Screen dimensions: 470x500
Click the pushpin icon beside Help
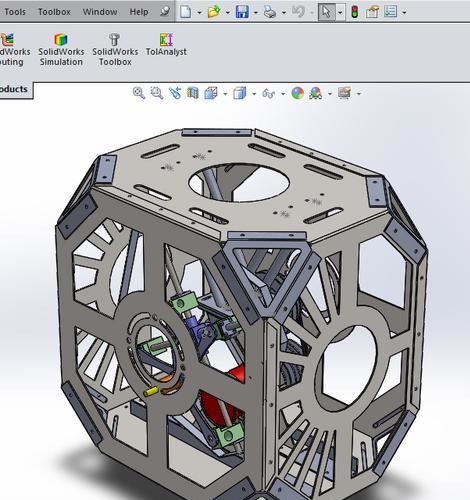click(x=165, y=12)
